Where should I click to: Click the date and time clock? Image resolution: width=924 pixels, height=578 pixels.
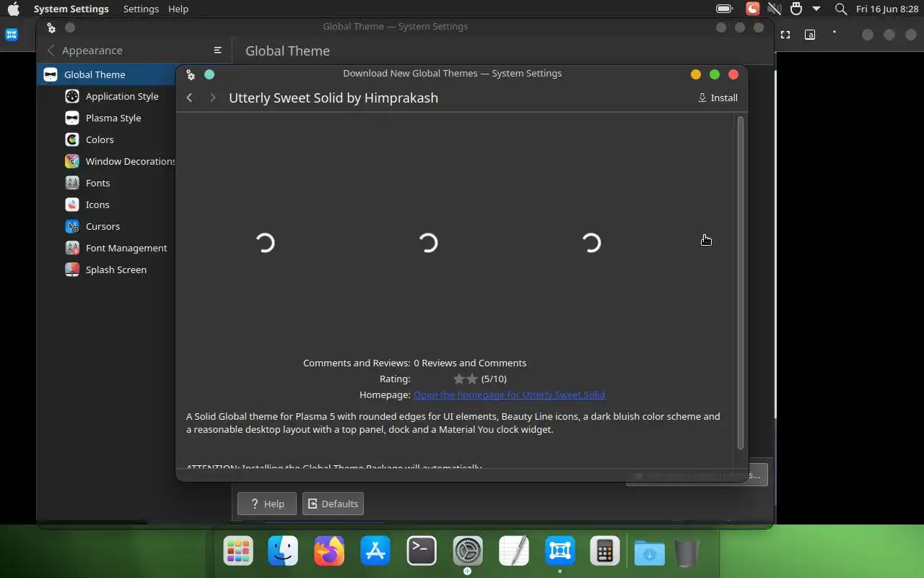(887, 9)
